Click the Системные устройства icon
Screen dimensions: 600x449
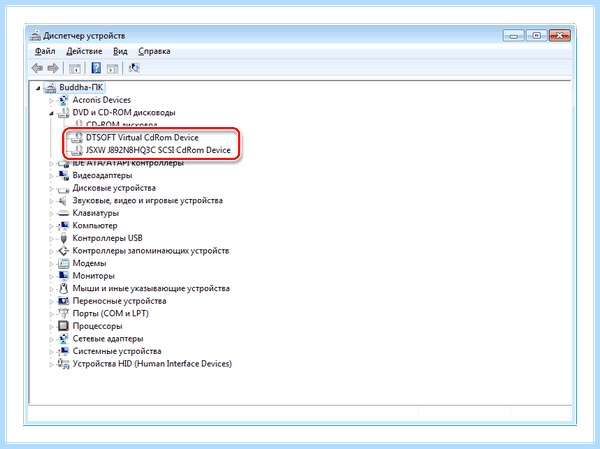click(63, 351)
